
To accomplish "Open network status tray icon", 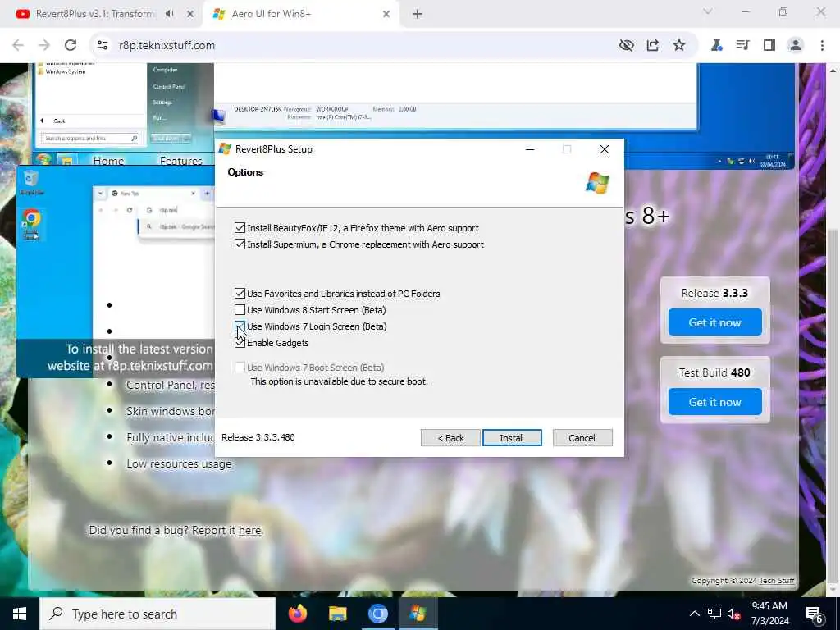I will [714, 614].
